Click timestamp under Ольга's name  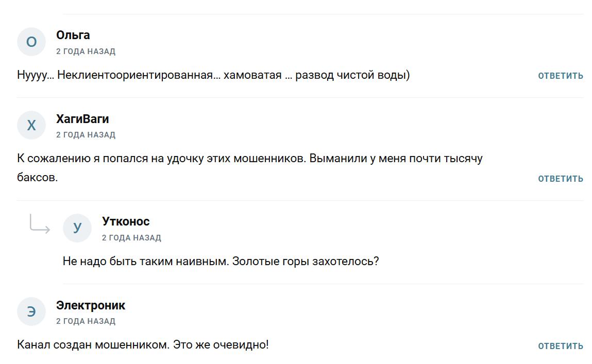(x=86, y=51)
